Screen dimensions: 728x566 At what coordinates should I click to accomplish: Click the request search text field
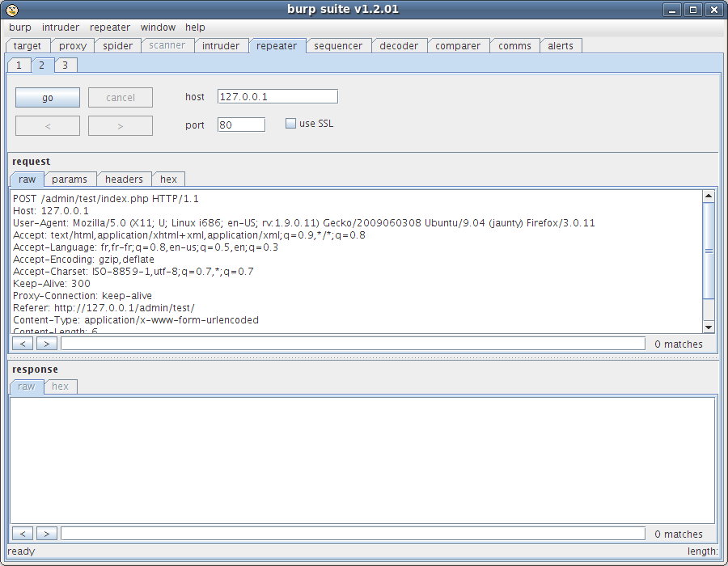point(353,344)
